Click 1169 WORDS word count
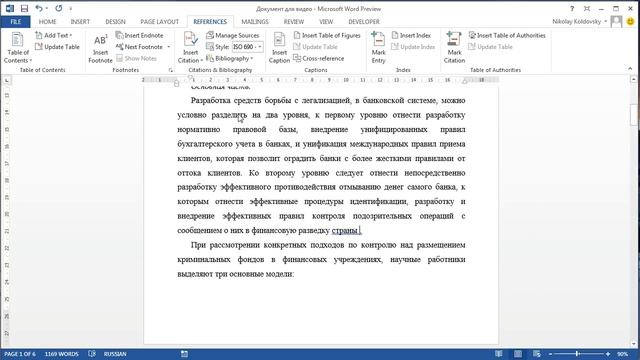 [62, 354]
